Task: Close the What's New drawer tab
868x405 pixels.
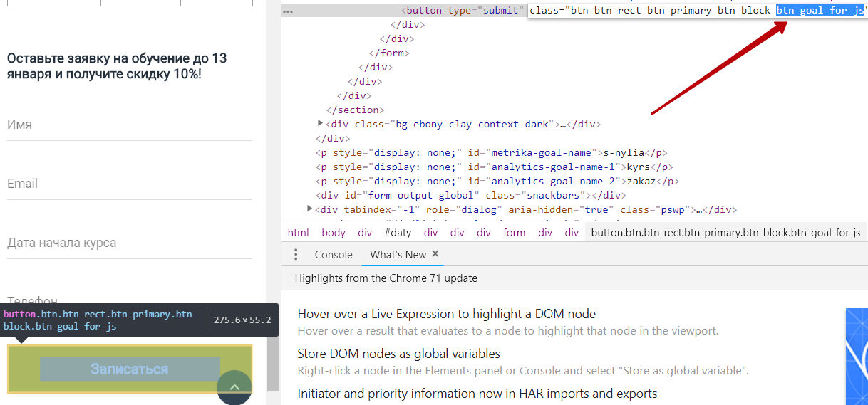Action: [x=435, y=254]
